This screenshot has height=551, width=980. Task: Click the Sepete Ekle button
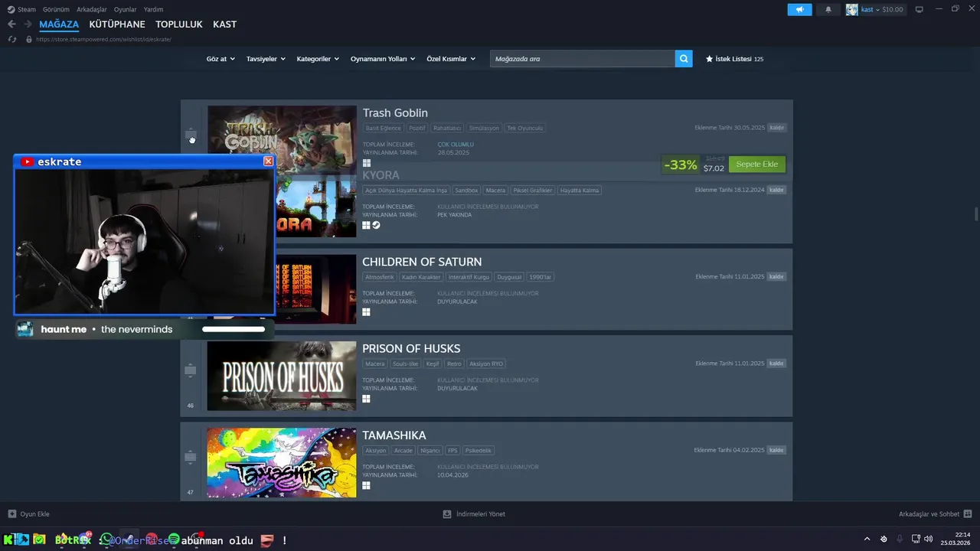757,165
